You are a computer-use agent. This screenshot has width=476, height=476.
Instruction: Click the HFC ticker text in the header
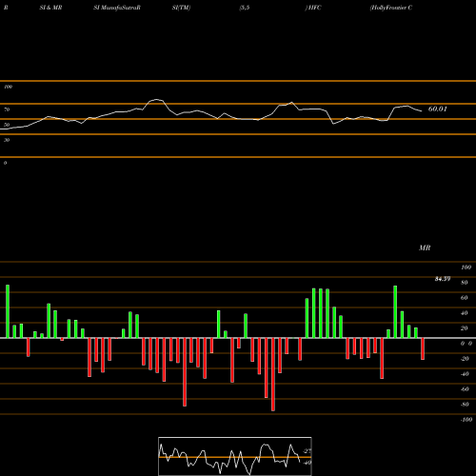click(x=315, y=8)
